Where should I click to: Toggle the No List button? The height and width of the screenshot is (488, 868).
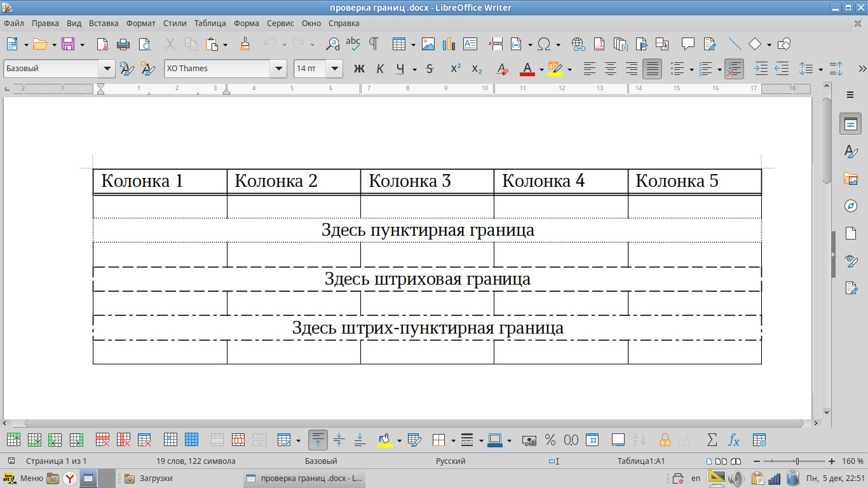734,69
